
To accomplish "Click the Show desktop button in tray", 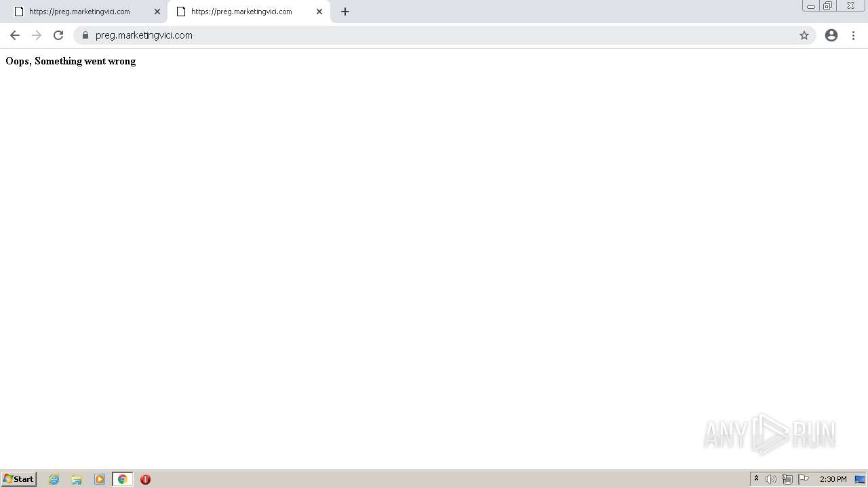I will pos(860,479).
